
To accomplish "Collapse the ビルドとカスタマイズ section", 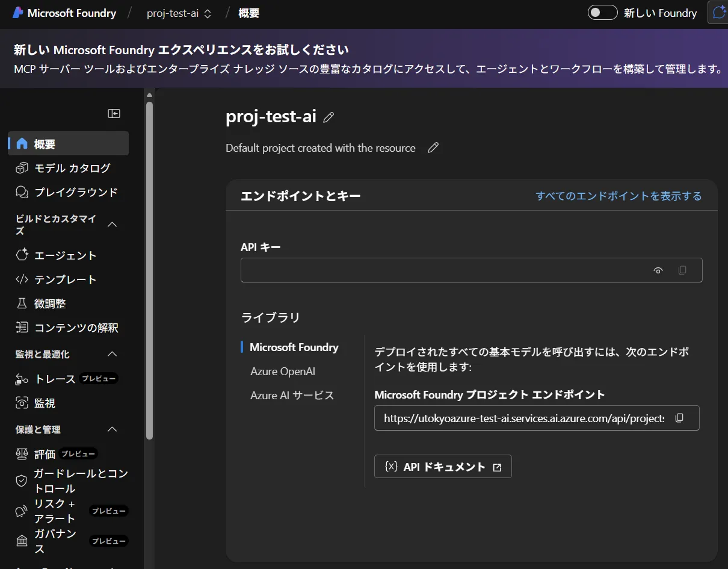I will tap(112, 225).
